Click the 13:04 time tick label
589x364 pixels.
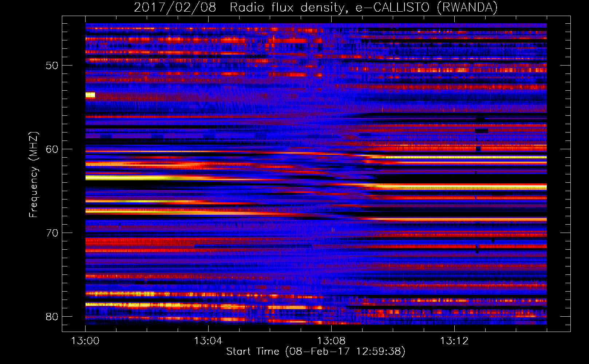coord(208,341)
